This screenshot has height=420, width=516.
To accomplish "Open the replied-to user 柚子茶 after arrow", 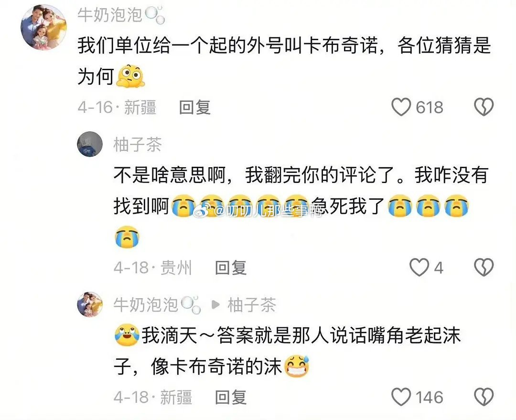I will click(x=252, y=305).
